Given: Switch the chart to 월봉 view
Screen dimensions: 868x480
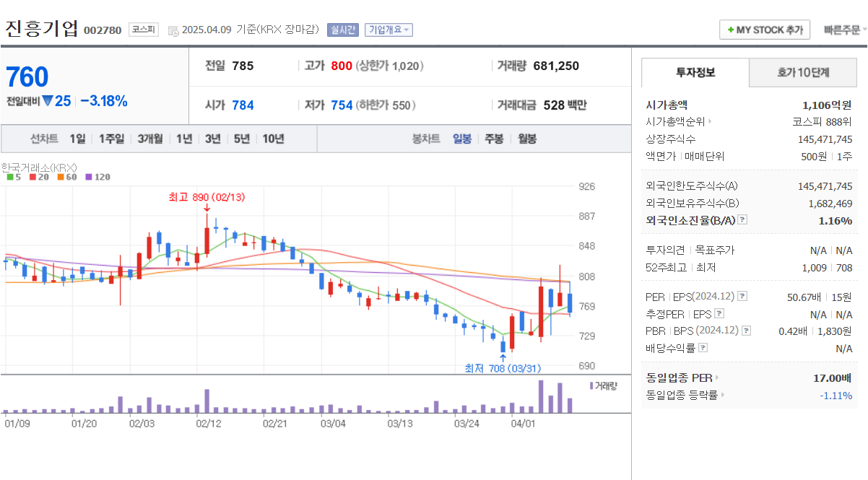Looking at the screenshot, I should coord(526,138).
